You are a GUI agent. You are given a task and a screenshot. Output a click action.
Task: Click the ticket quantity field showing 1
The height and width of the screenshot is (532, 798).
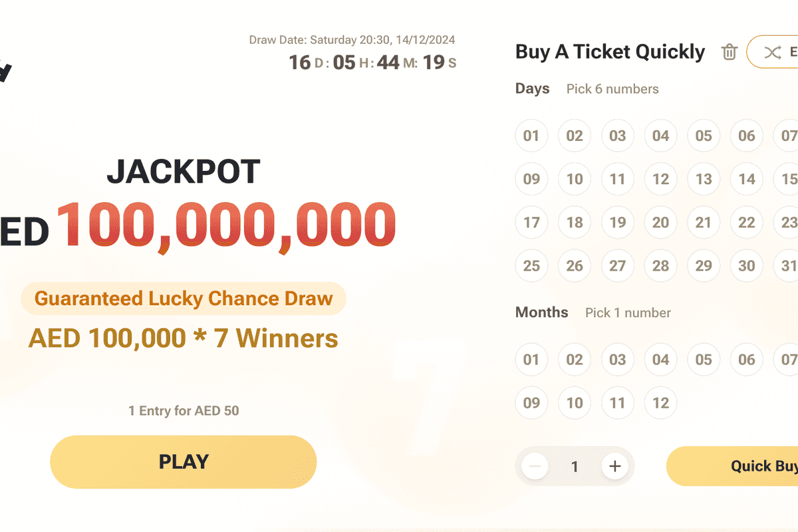click(x=575, y=466)
